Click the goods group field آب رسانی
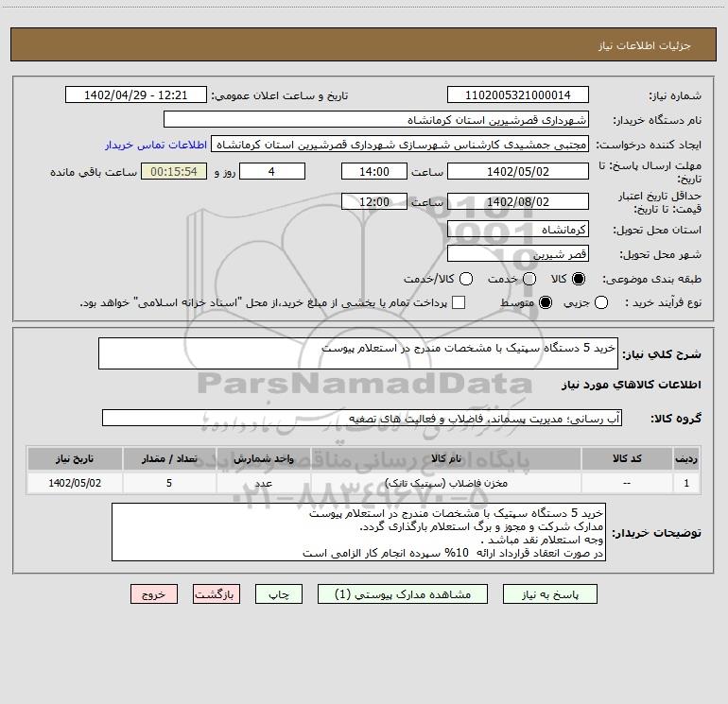Image resolution: width=728 pixels, height=704 pixels. 362,418
